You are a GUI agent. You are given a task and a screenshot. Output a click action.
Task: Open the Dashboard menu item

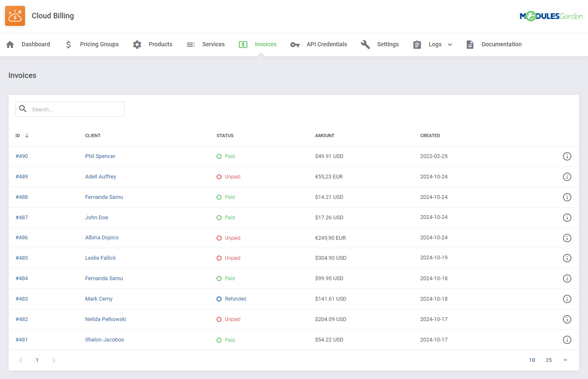coord(36,44)
